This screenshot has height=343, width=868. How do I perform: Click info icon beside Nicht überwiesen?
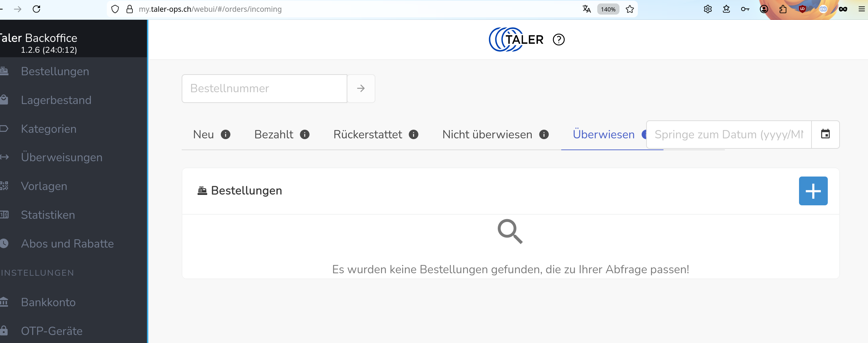point(544,135)
